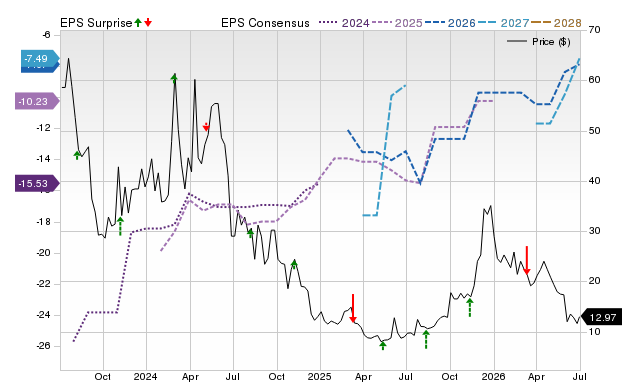Click green beat arrow of May 2025
Screen dimensions: 640x382
click(383, 346)
